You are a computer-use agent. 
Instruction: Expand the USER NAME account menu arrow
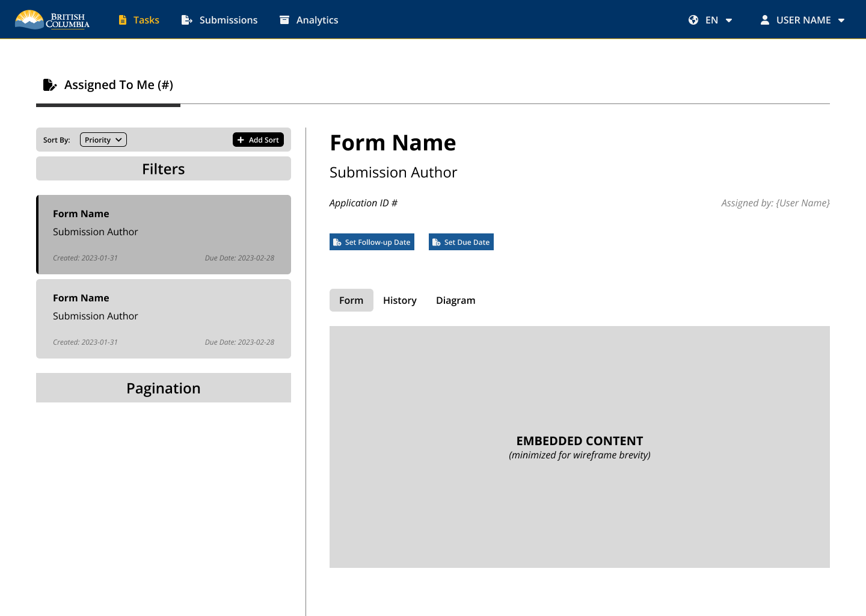click(841, 20)
